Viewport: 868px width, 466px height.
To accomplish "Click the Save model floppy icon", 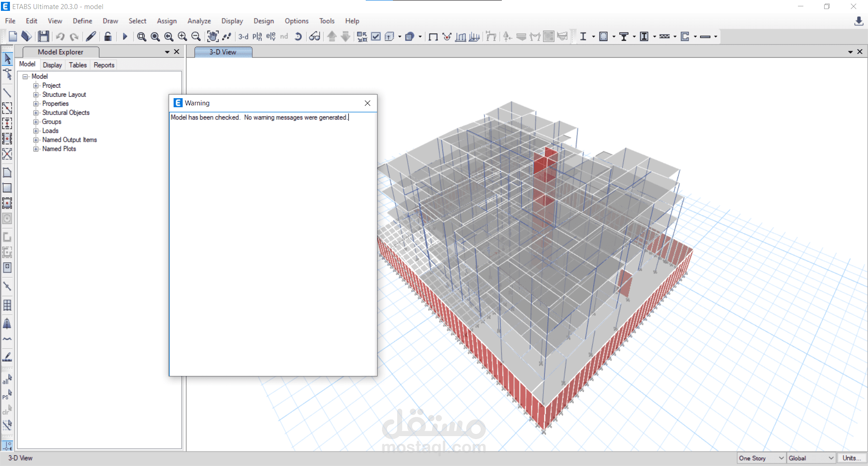I will pyautogui.click(x=43, y=37).
